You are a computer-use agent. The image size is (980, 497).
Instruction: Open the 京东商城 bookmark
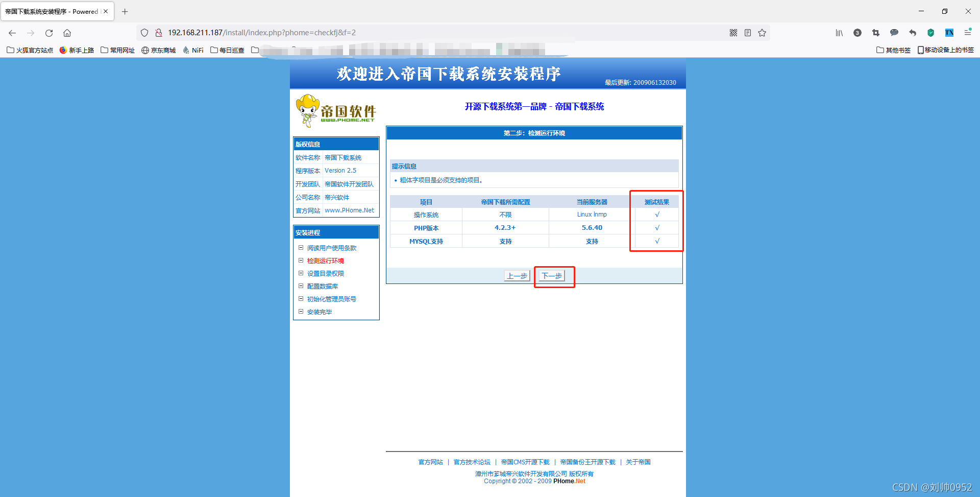pos(159,50)
